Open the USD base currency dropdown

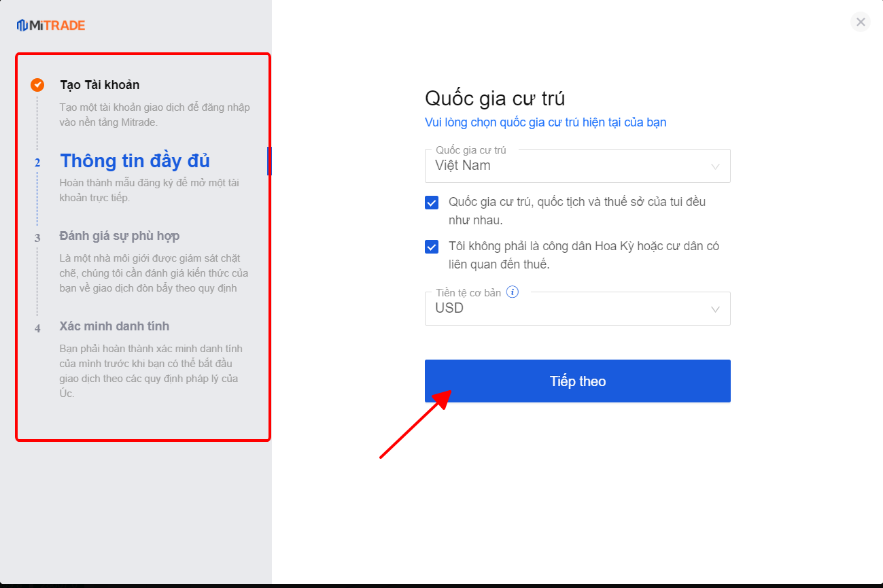578,309
